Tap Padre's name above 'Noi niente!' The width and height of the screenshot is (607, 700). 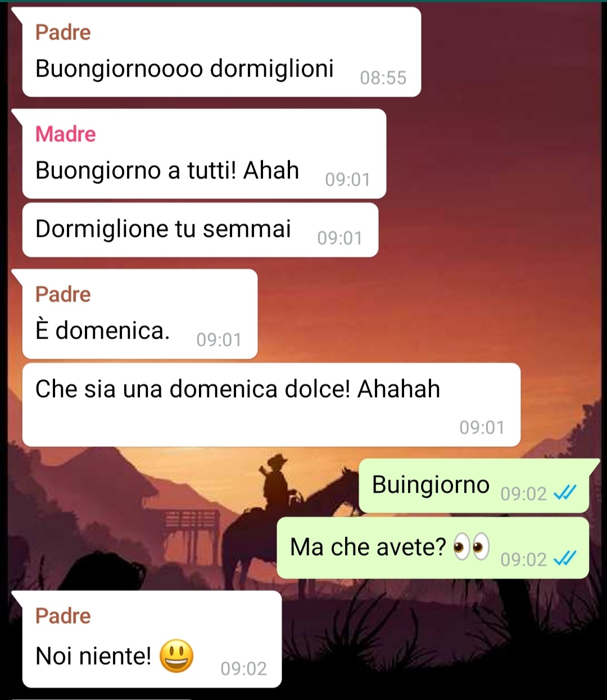pyautogui.click(x=63, y=616)
